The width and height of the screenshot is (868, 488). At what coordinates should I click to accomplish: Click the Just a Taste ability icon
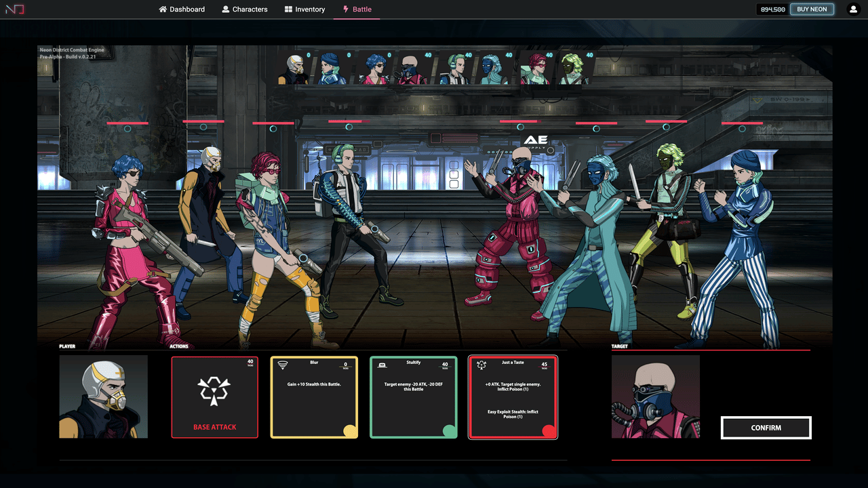(x=482, y=365)
